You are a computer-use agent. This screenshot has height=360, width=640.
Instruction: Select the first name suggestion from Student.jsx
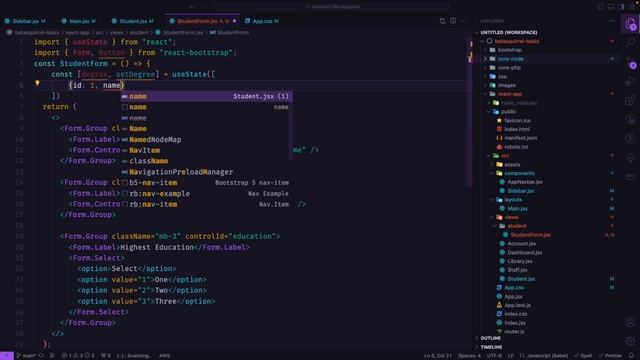click(x=206, y=96)
